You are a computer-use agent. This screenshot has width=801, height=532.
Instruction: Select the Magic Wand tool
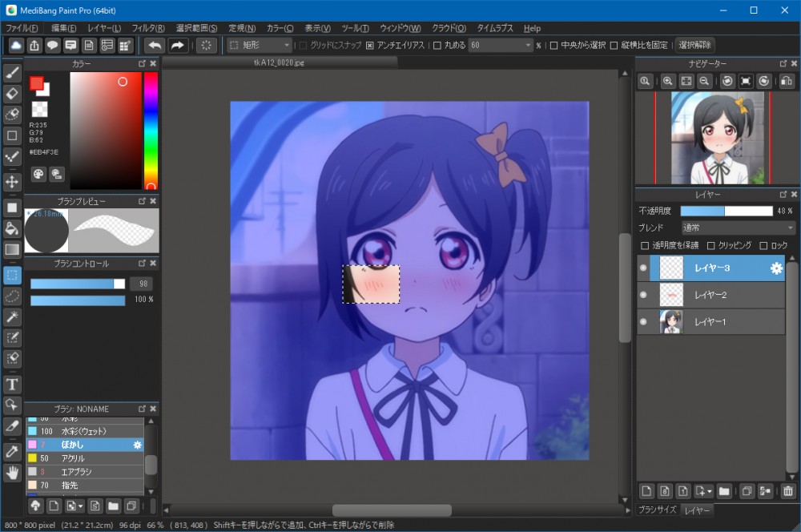click(12, 316)
